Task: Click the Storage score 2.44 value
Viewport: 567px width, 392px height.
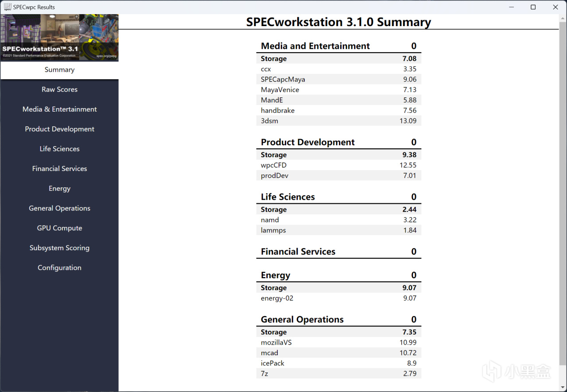Action: [x=409, y=210]
